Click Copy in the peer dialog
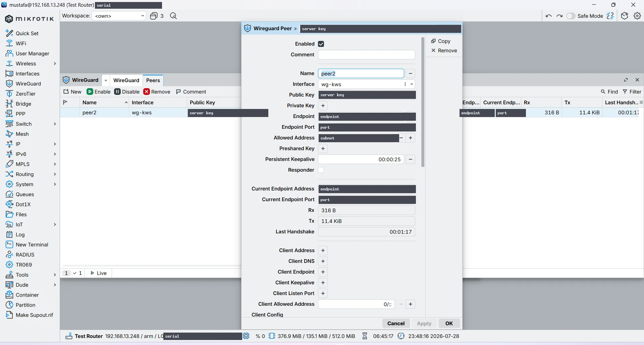Screen dimensions: 644x345 coord(441,41)
